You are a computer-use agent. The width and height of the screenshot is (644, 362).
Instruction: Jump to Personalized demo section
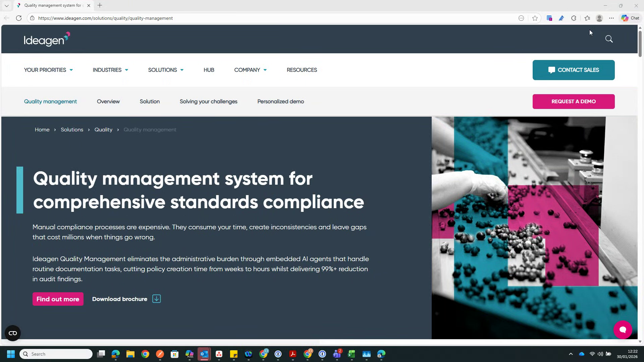[281, 102]
